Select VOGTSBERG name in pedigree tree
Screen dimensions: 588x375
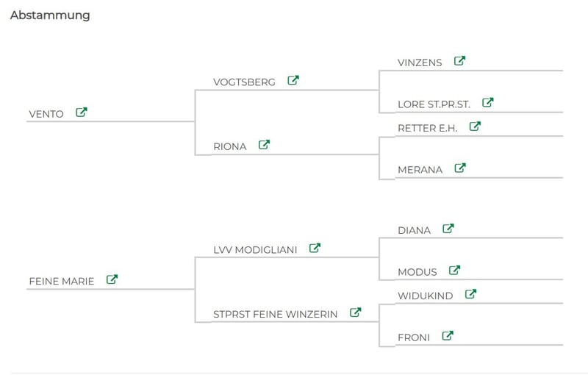(x=244, y=82)
